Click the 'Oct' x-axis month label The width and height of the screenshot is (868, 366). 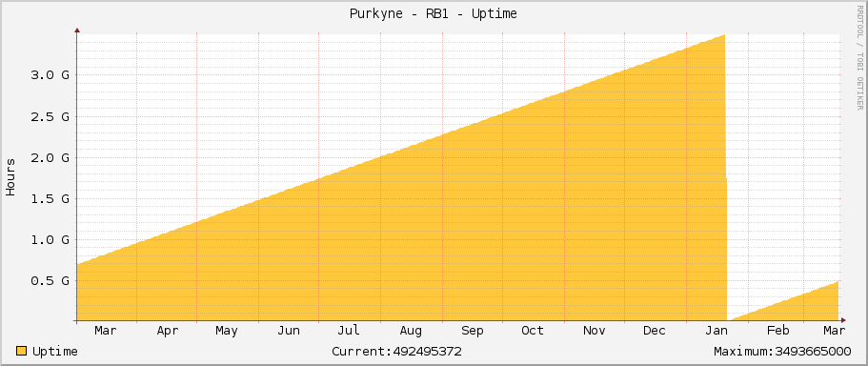point(533,331)
